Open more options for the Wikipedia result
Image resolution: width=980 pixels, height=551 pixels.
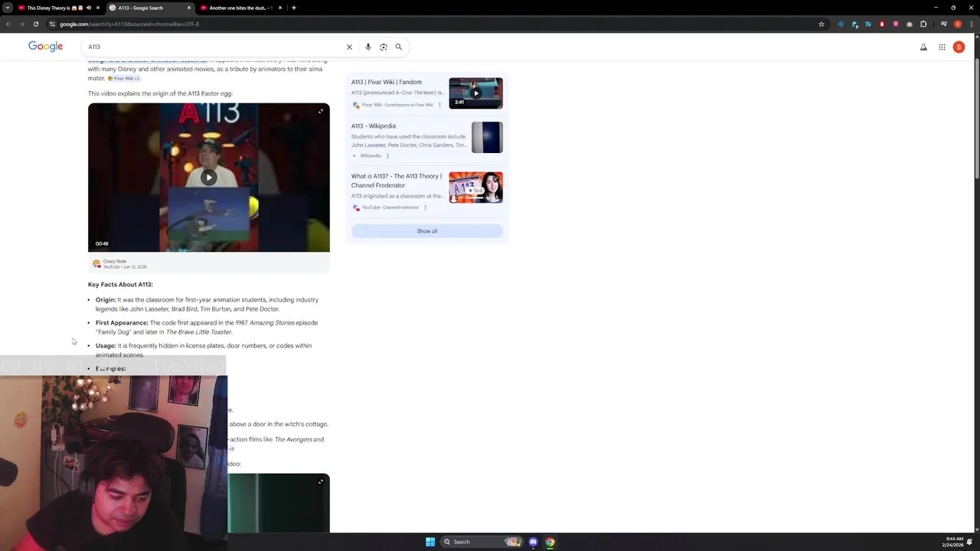click(387, 156)
